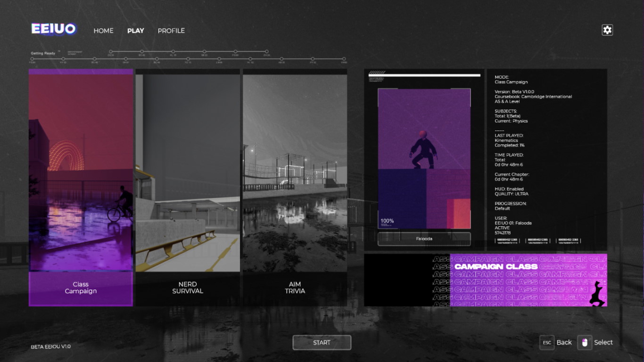
Task: Switch to the PLAY tab
Action: tap(135, 31)
